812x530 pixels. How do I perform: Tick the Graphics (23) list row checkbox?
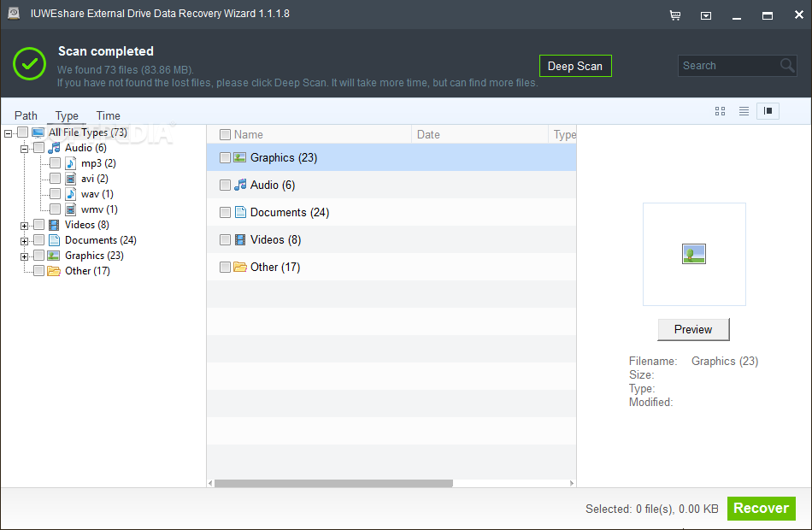[x=225, y=157]
